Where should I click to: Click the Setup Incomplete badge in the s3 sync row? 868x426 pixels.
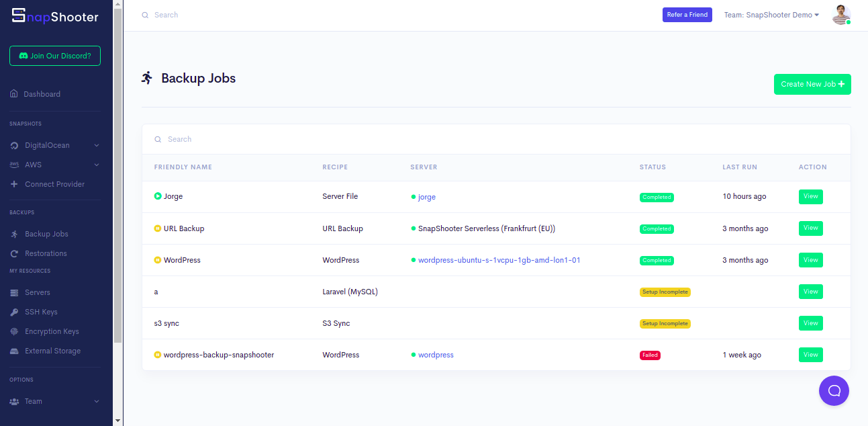[665, 323]
